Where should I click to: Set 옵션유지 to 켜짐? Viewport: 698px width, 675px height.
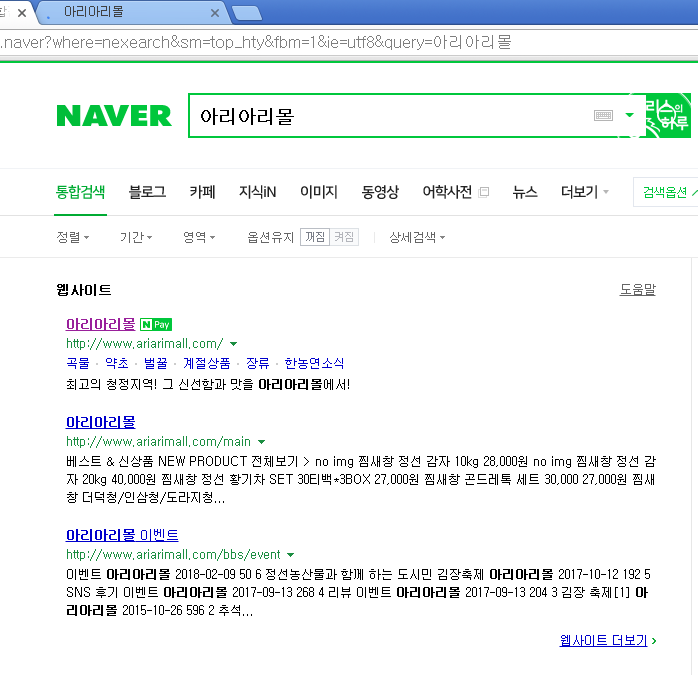coord(344,237)
